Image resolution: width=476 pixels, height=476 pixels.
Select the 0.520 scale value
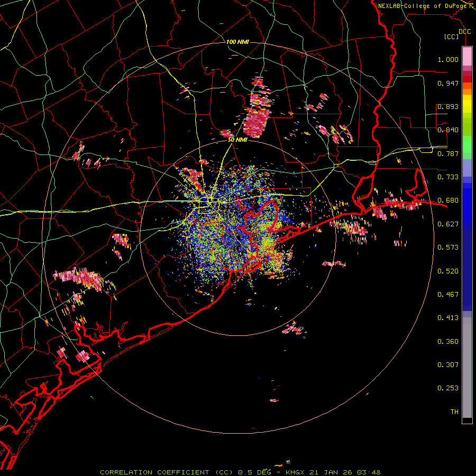tap(448, 271)
